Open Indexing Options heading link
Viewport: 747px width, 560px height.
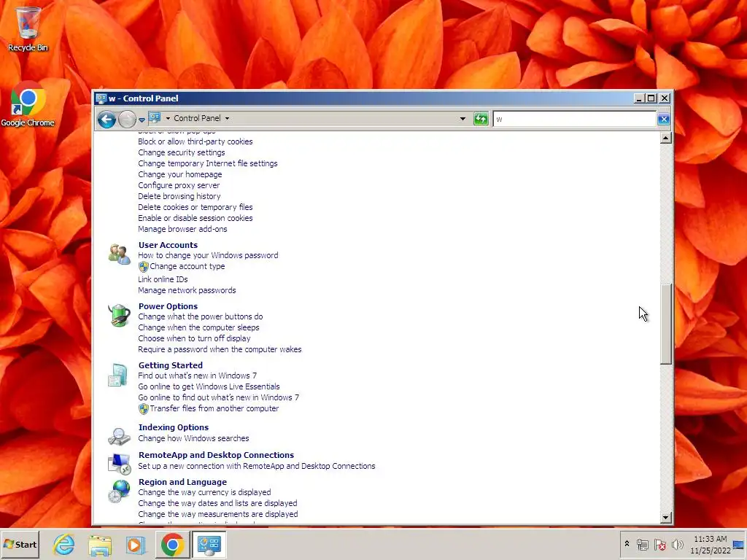click(x=173, y=427)
